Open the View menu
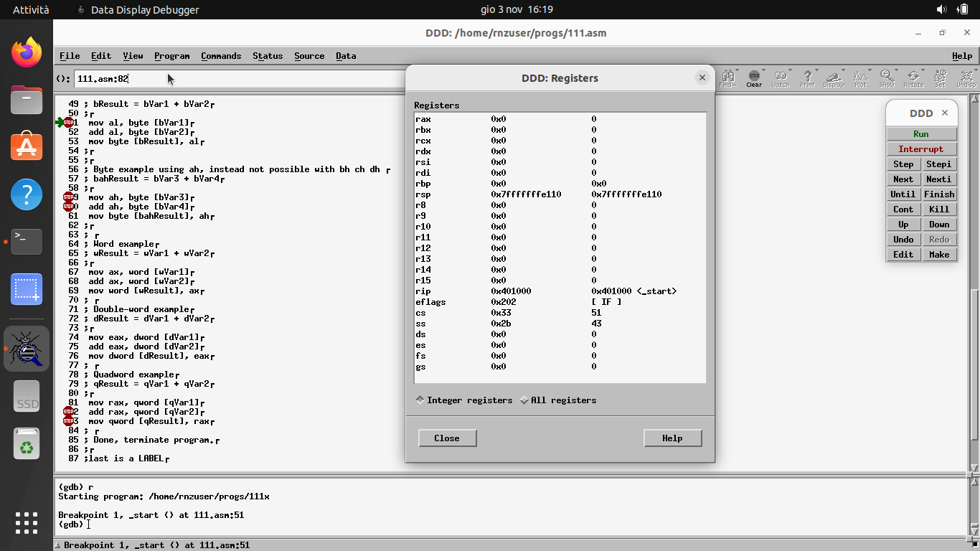This screenshot has height=551, width=980. pyautogui.click(x=133, y=56)
